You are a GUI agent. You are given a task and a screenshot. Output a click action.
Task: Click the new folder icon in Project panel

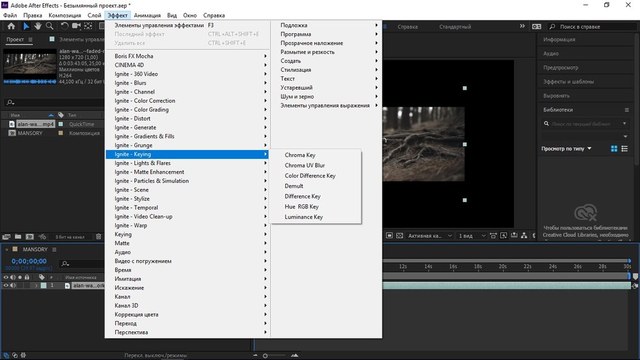point(18,236)
